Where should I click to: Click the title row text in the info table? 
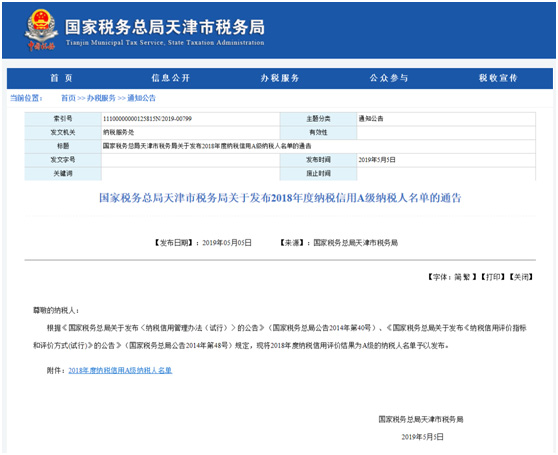pyautogui.click(x=207, y=146)
